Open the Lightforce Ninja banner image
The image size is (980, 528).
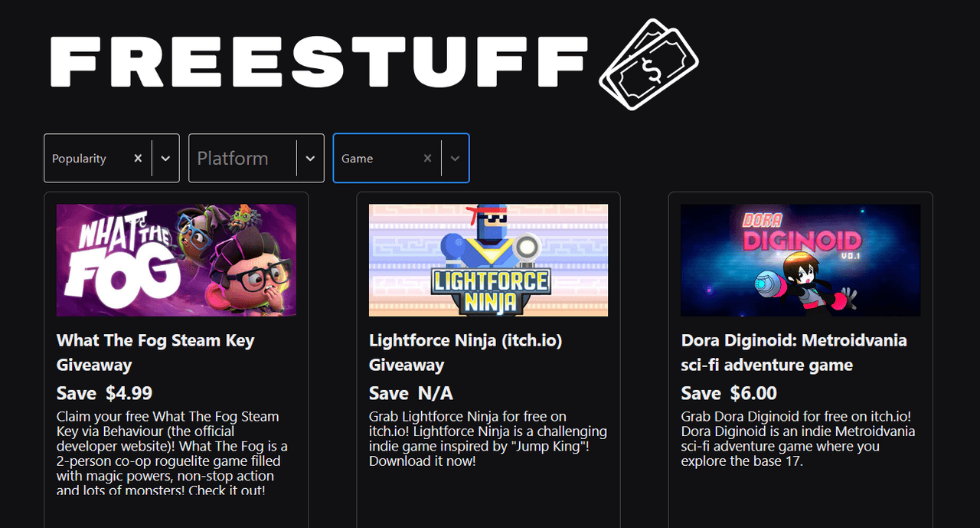(488, 260)
